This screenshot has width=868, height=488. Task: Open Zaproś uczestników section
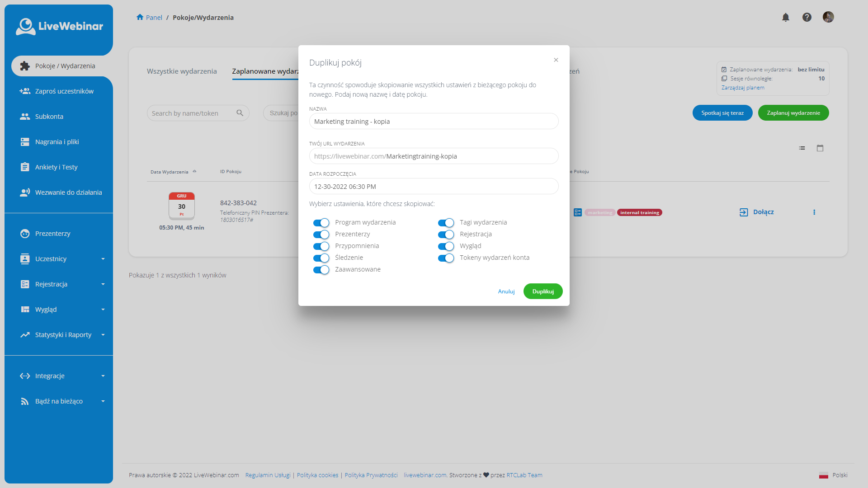[x=64, y=91]
